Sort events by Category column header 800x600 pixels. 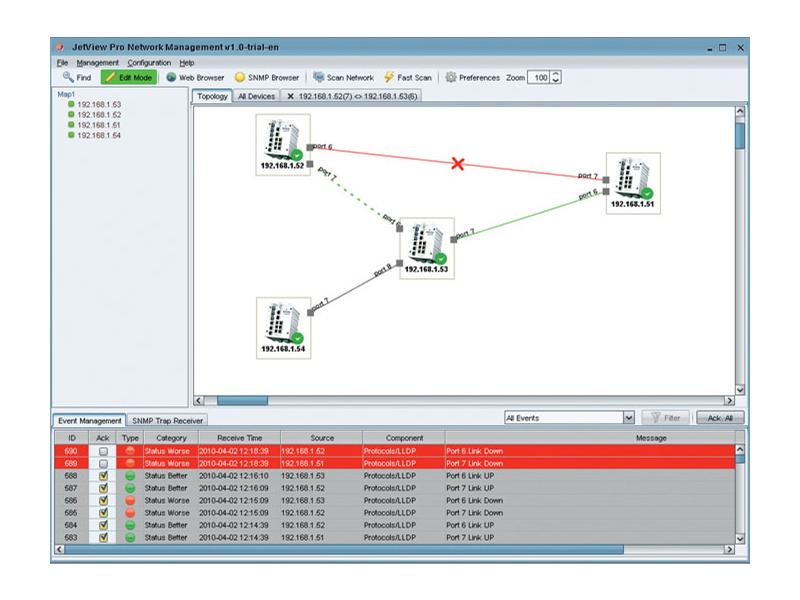coord(171,438)
